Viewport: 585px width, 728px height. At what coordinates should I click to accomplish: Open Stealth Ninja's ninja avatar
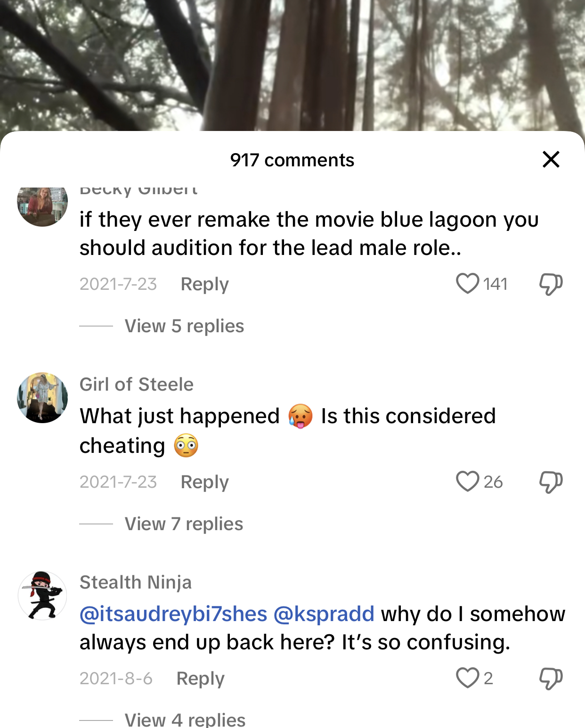42,596
